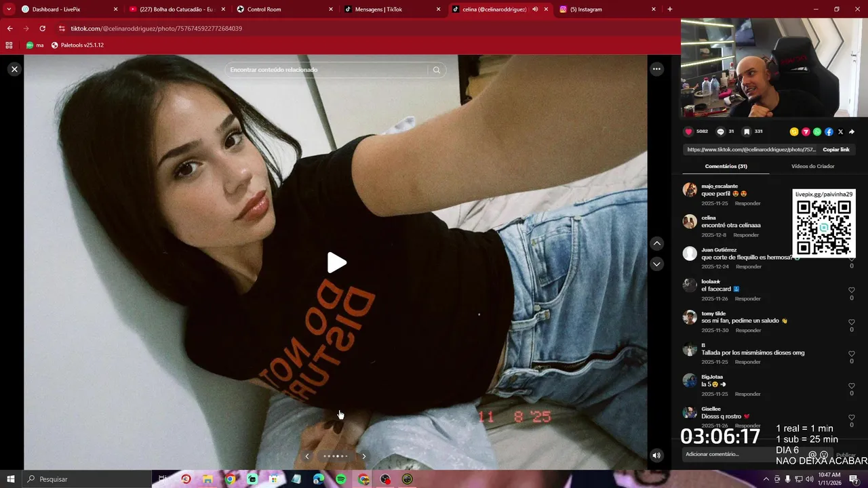Open File Explorer from the taskbar
The height and width of the screenshot is (488, 868).
pyautogui.click(x=208, y=479)
